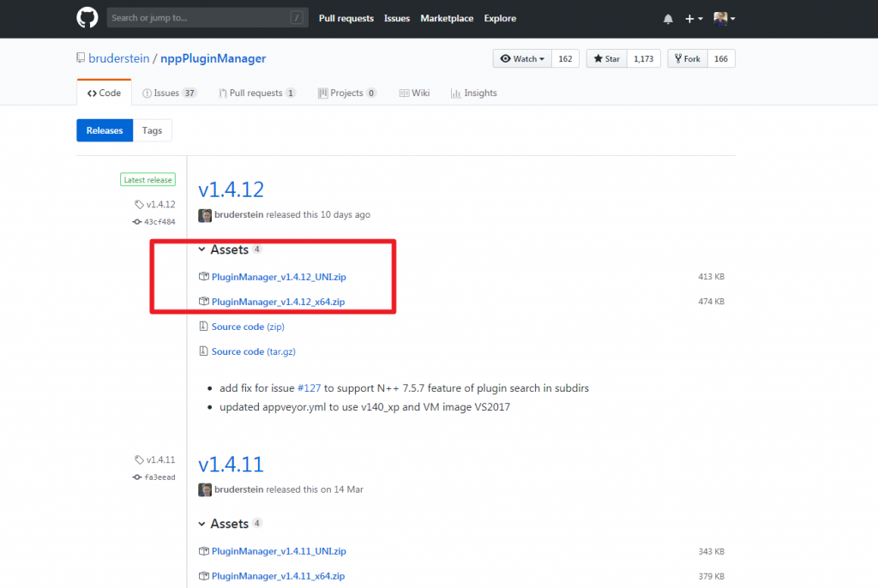Open the v1.4.11 tag link in sidebar

(155, 459)
